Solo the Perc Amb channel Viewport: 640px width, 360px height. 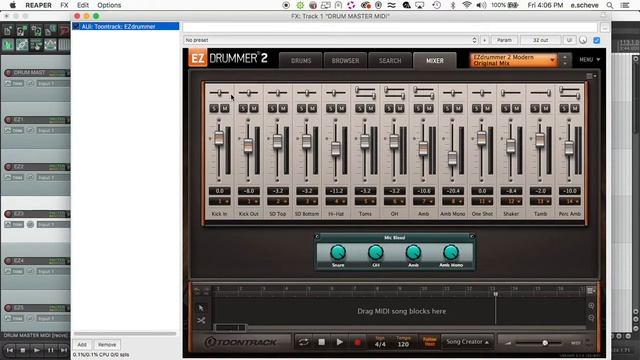point(564,108)
